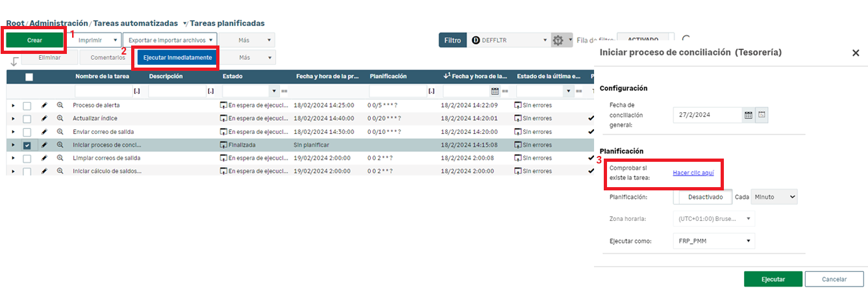This screenshot has width=868, height=295.
Task: Go to Administración in the breadcrumb
Action: [x=58, y=23]
